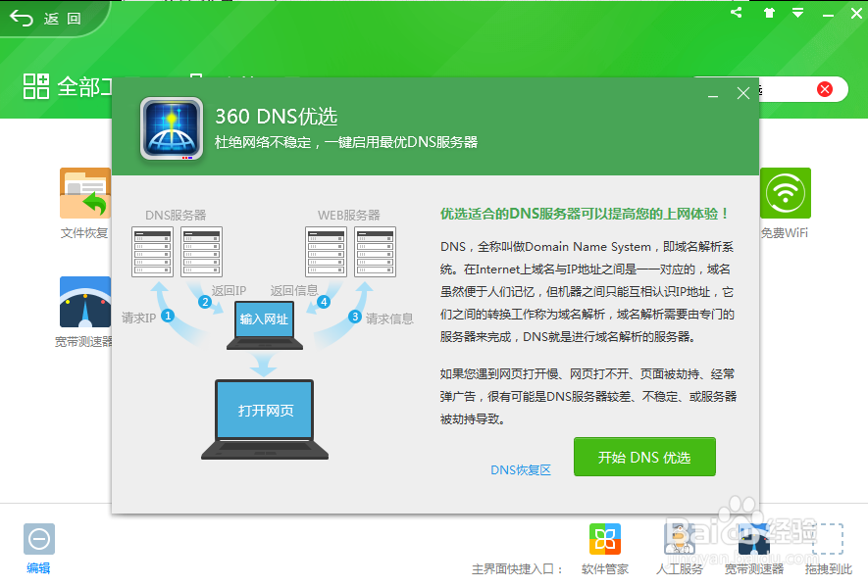The height and width of the screenshot is (588, 868).
Task: Click the 编辑 label
Action: [38, 568]
